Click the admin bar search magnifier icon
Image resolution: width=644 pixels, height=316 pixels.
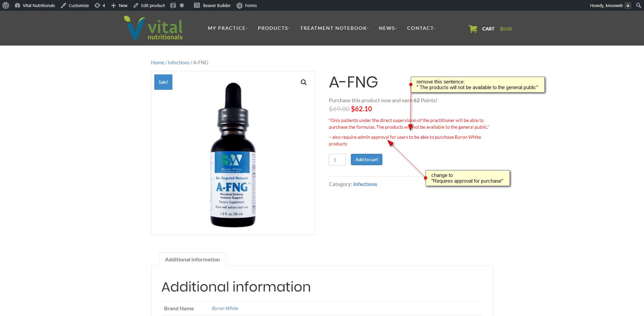coord(639,5)
